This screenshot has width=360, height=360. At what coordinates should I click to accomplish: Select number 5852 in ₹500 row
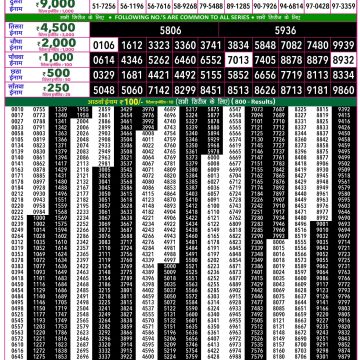click(238, 75)
